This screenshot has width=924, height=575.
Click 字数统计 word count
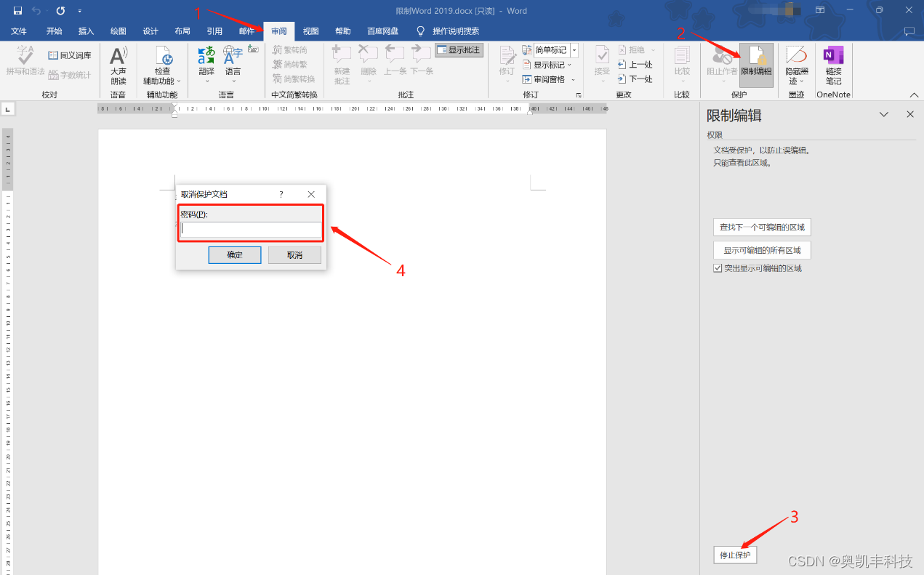[x=70, y=75]
